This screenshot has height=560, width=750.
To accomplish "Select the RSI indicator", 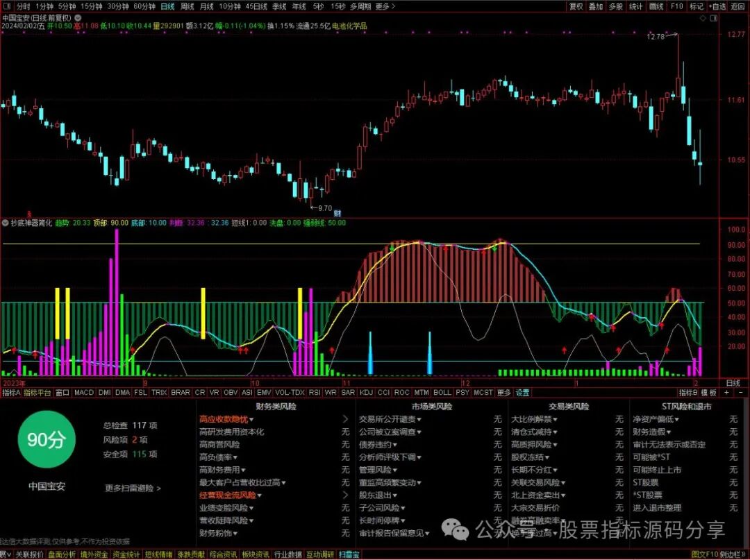I will tap(315, 392).
